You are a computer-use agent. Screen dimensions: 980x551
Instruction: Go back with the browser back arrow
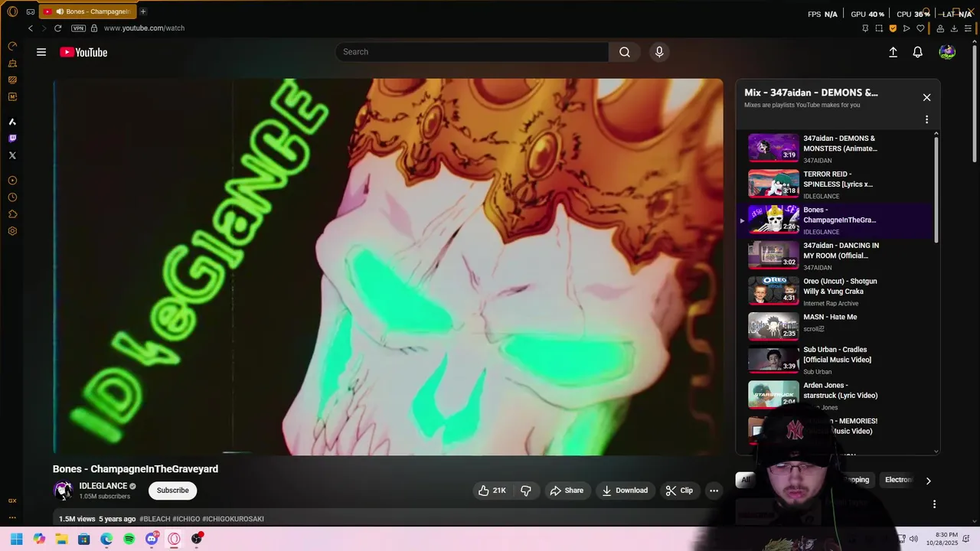pyautogui.click(x=31, y=28)
